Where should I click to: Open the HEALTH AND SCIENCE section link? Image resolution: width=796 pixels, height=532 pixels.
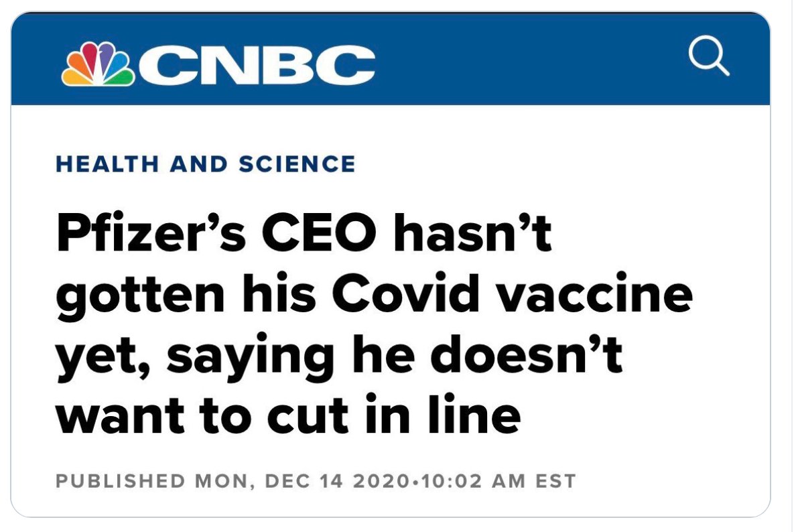pos(206,164)
